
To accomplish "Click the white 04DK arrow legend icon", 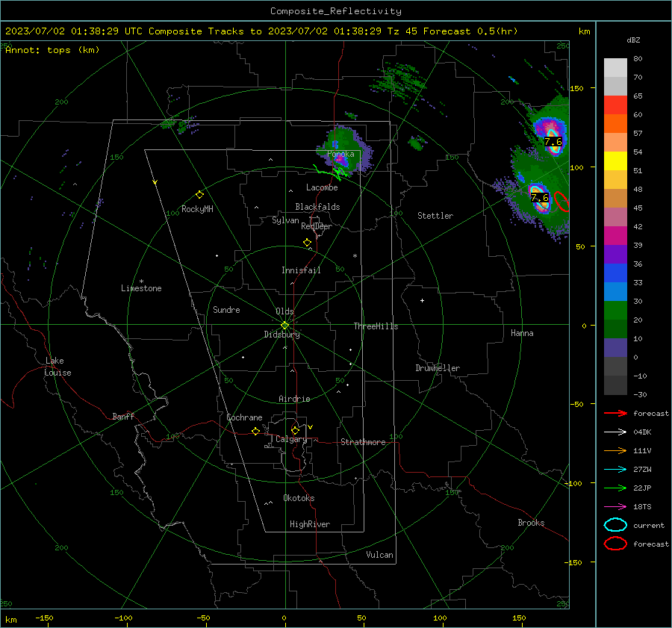I will point(615,432).
